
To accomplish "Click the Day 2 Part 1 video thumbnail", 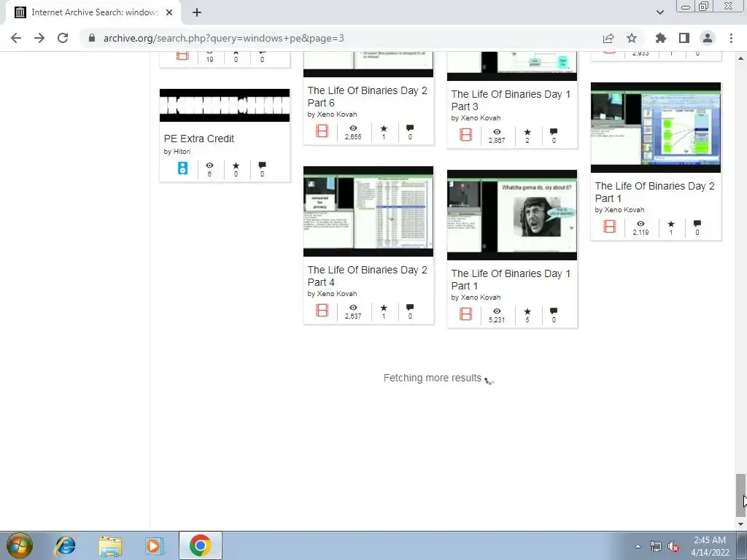I will 656,128.
